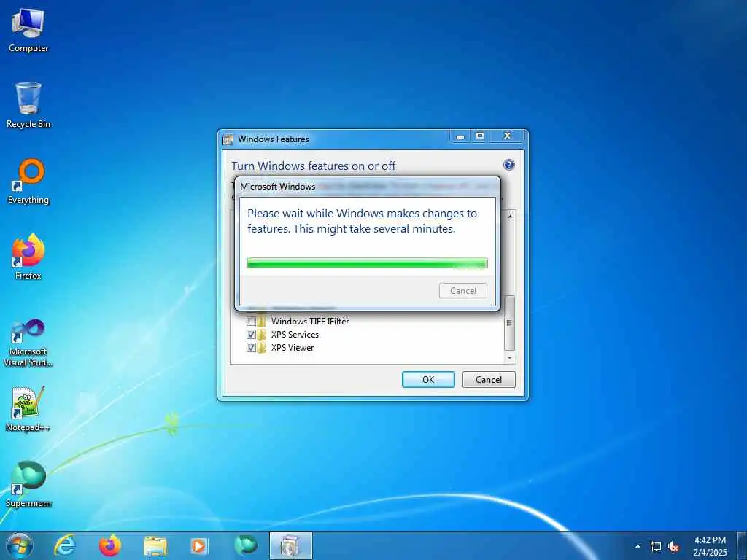747x560 pixels.
Task: Maximize the Windows Features window
Action: point(480,136)
